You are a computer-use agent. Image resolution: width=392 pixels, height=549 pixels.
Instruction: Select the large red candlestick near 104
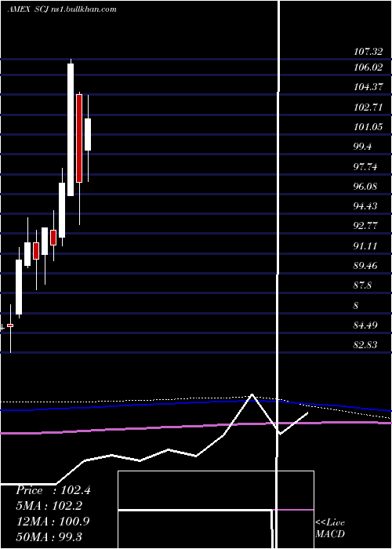click(x=79, y=138)
